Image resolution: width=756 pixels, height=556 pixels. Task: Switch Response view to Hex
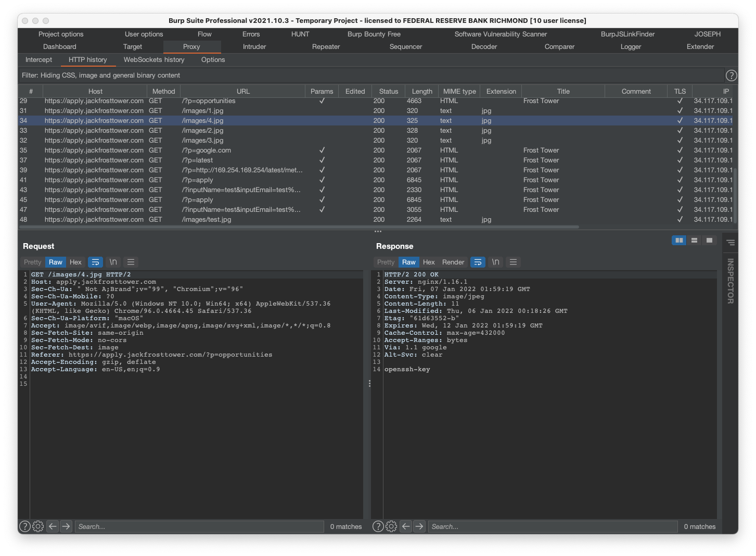click(429, 262)
